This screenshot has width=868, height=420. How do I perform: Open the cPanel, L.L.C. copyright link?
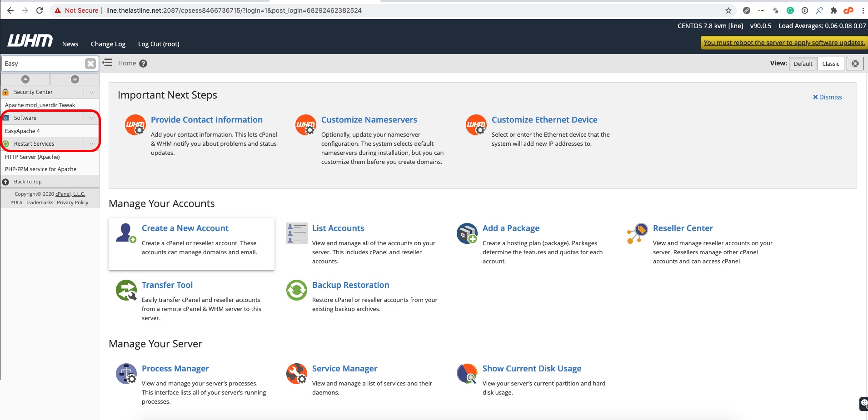coord(70,194)
